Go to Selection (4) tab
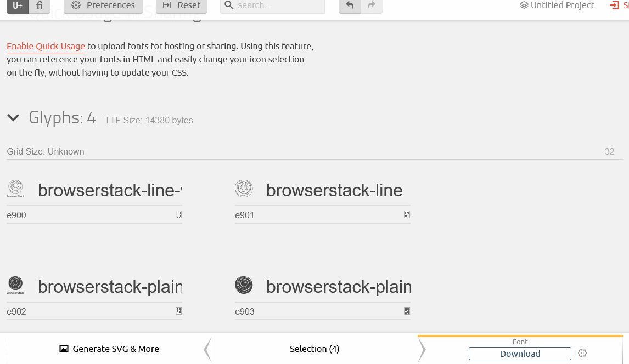 click(x=314, y=349)
